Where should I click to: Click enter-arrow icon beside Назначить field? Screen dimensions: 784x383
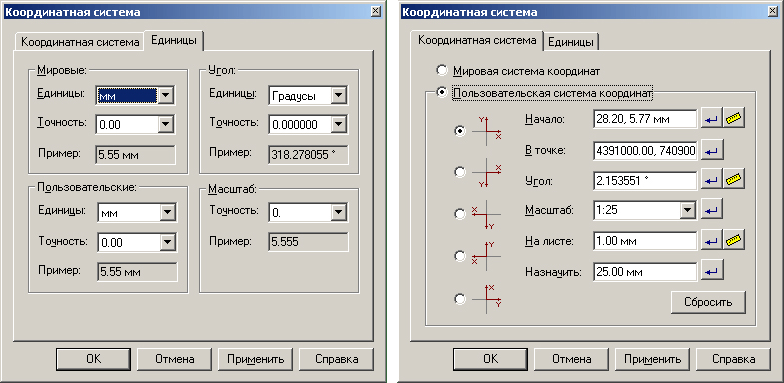pyautogui.click(x=712, y=272)
